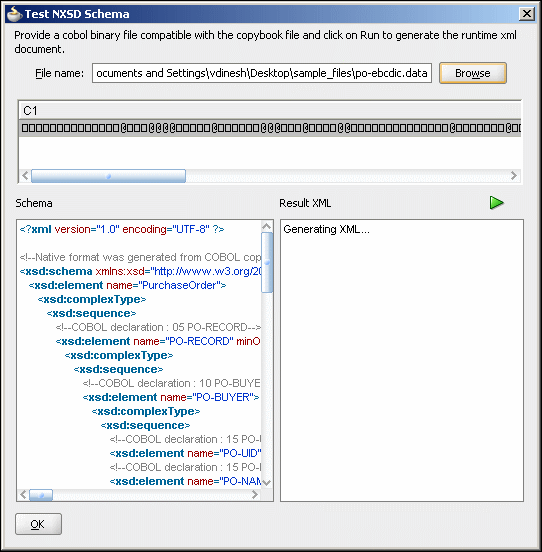
Task: Click the data table's left scroll arrow
Action: tap(25, 176)
